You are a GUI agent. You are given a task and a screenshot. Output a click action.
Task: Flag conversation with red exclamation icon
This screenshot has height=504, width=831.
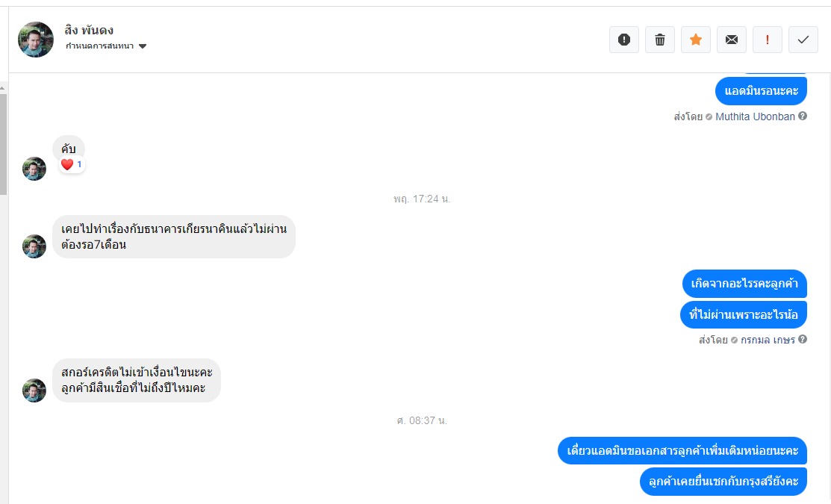pos(768,40)
